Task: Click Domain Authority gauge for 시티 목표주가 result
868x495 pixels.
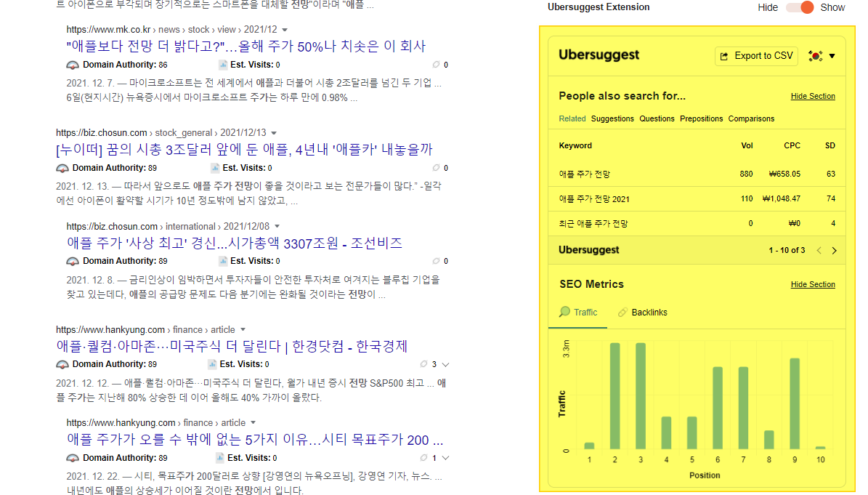Action: (x=73, y=459)
